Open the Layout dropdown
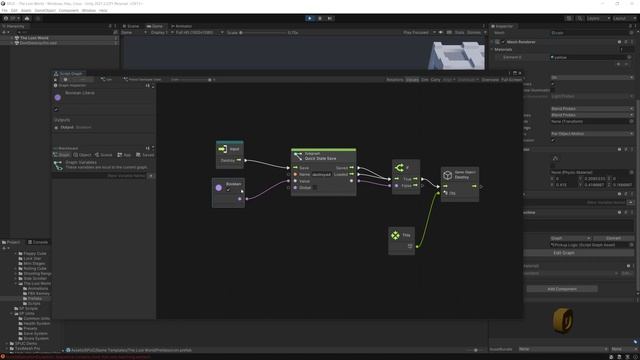This screenshot has height=360, width=640. tap(623, 18)
